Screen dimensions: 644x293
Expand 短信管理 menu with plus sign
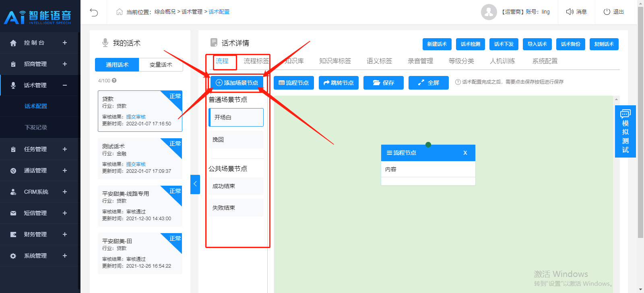(65, 213)
